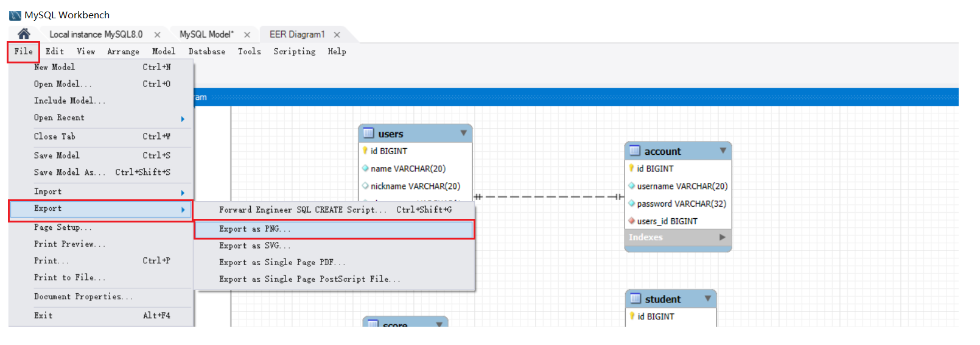The image size is (980, 345).
Task: Choose Open Model... menu entry
Action: click(x=102, y=84)
